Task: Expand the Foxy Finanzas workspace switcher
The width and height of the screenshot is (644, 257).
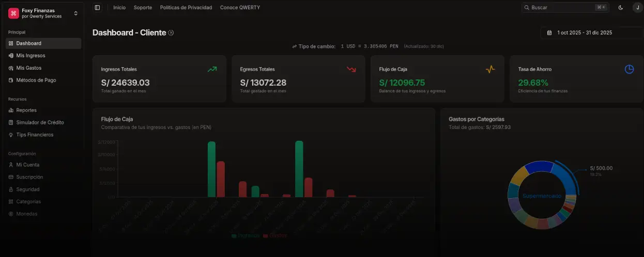Action: pyautogui.click(x=76, y=13)
